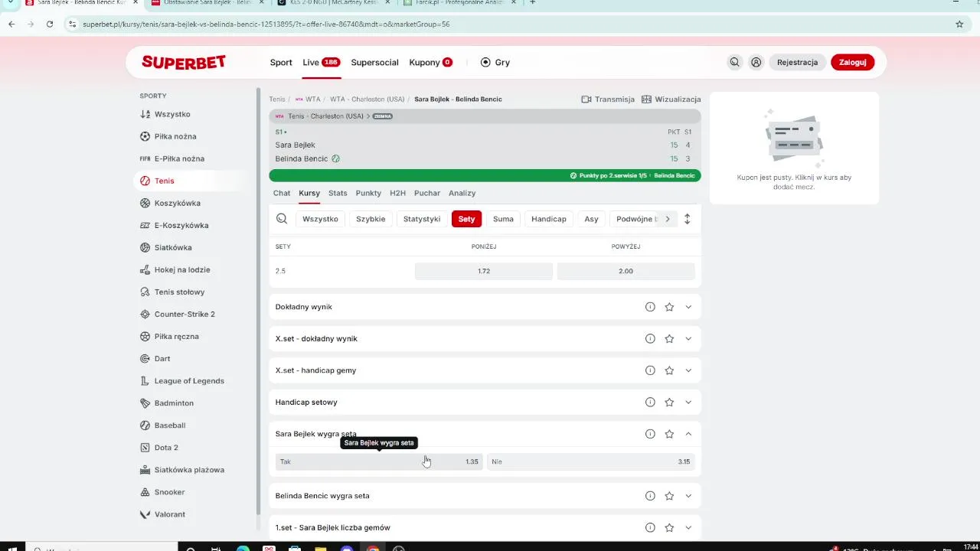Click info icon for X.set - dokładny wynik
980x551 pixels.
click(650, 338)
